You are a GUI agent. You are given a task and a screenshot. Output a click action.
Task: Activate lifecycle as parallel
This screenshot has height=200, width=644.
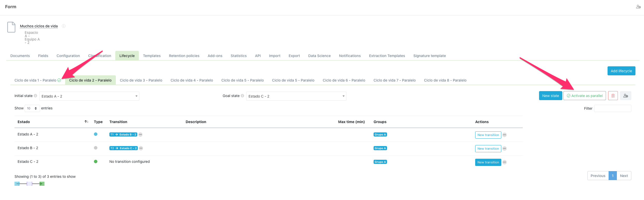point(584,96)
